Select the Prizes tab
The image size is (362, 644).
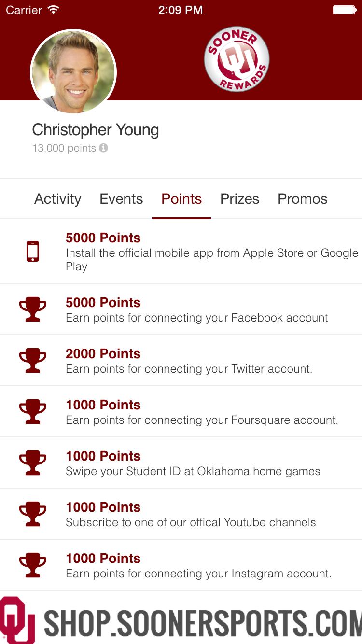point(240,199)
